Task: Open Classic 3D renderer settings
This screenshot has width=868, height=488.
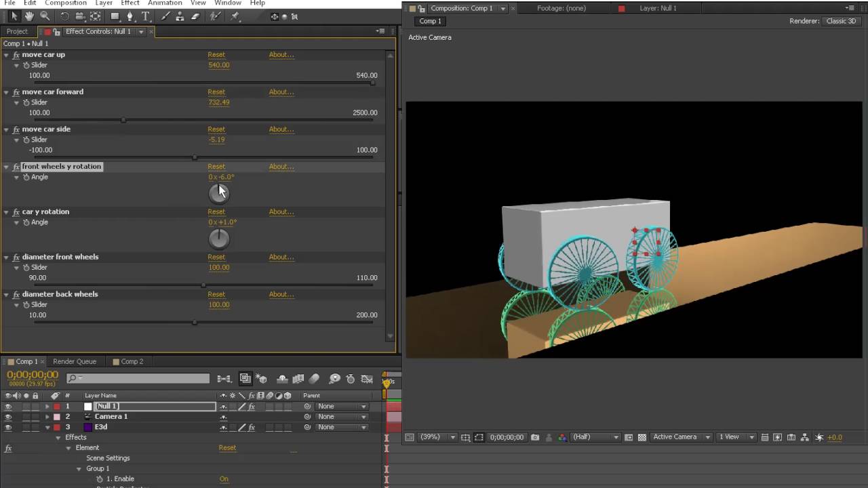Action: point(841,21)
